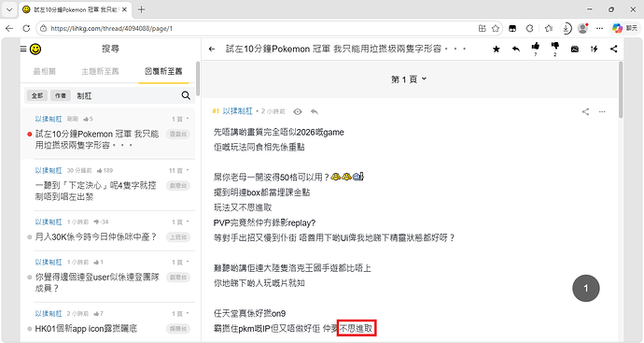This screenshot has width=644, height=343.
Task: Open thread 你覺得邊個連登user
Action: pyautogui.click(x=97, y=282)
